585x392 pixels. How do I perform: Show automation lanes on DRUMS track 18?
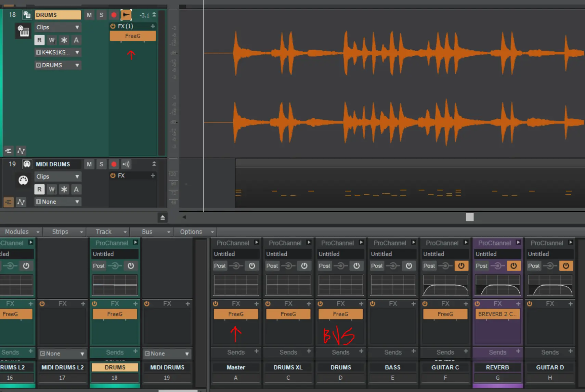(21, 151)
